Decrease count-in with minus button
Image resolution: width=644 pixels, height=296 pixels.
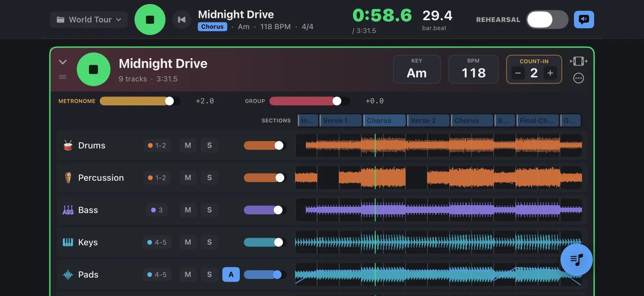point(518,73)
